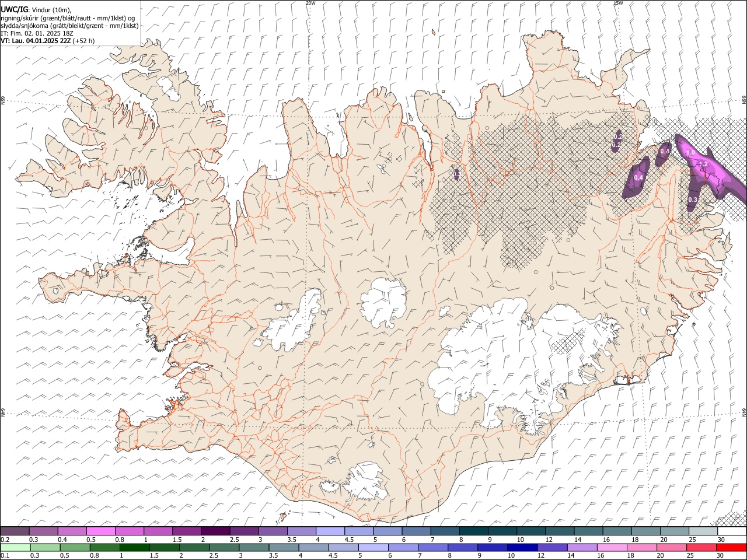Click the '15W' longitude label

[618, 3]
